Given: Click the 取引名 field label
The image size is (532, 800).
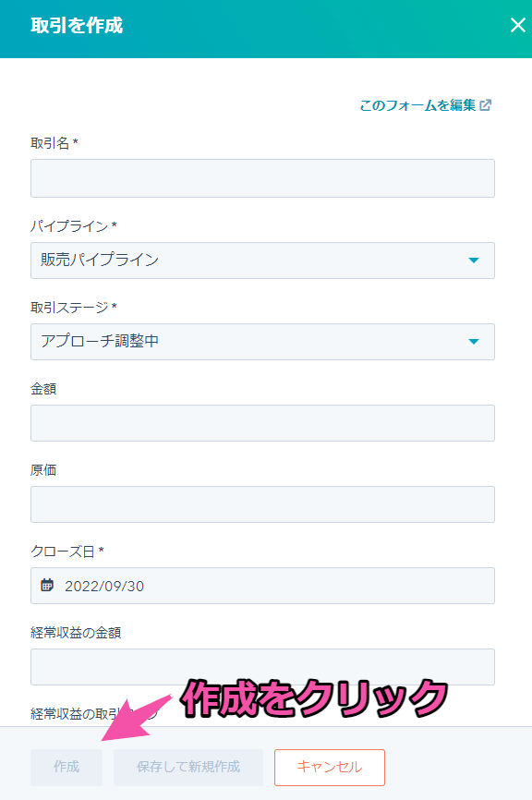Looking at the screenshot, I should point(50,143).
